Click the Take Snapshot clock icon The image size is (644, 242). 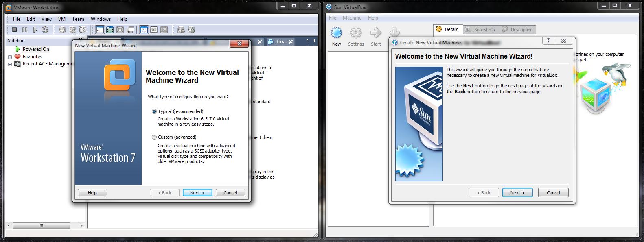[x=62, y=30]
